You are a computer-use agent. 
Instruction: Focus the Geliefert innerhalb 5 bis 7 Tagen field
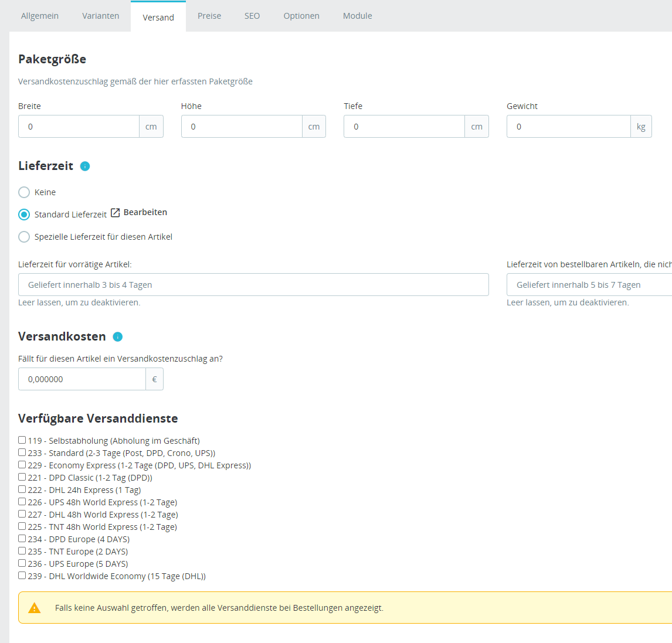(x=589, y=284)
